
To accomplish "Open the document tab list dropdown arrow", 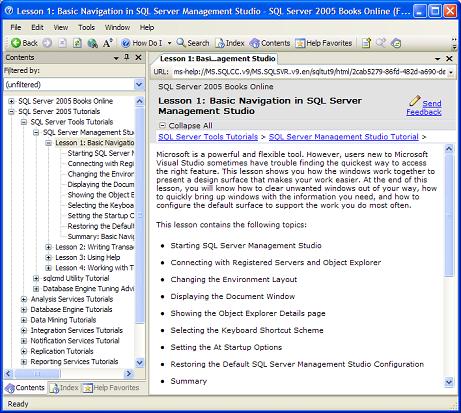I will (x=438, y=59).
